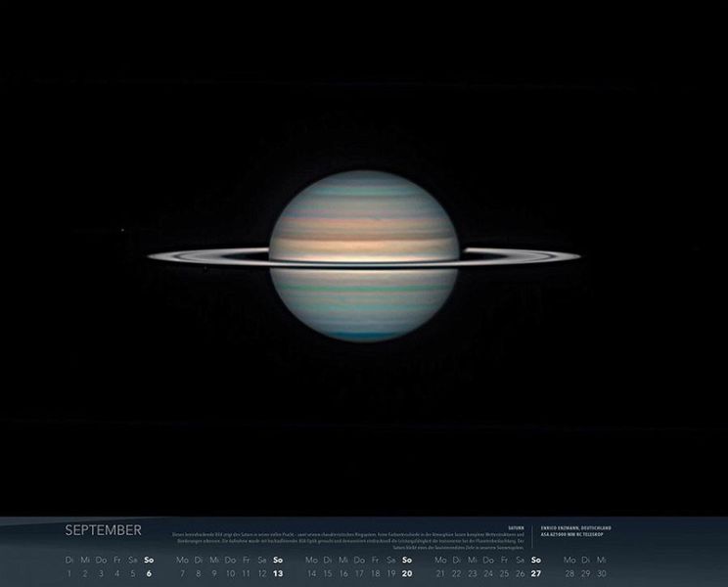The image size is (728, 587).
Task: Click date 17 in the calendar row
Action: tap(358, 573)
